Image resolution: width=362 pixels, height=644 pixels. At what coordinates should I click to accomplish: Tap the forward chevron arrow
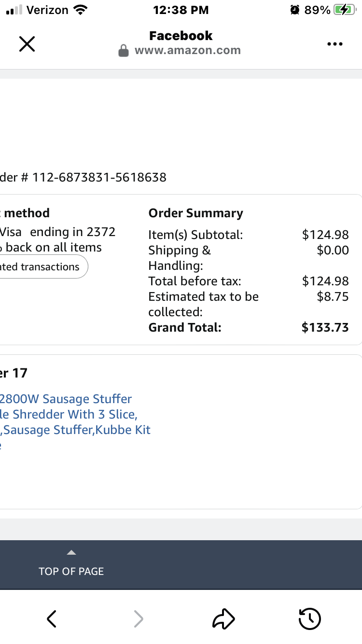point(138,618)
